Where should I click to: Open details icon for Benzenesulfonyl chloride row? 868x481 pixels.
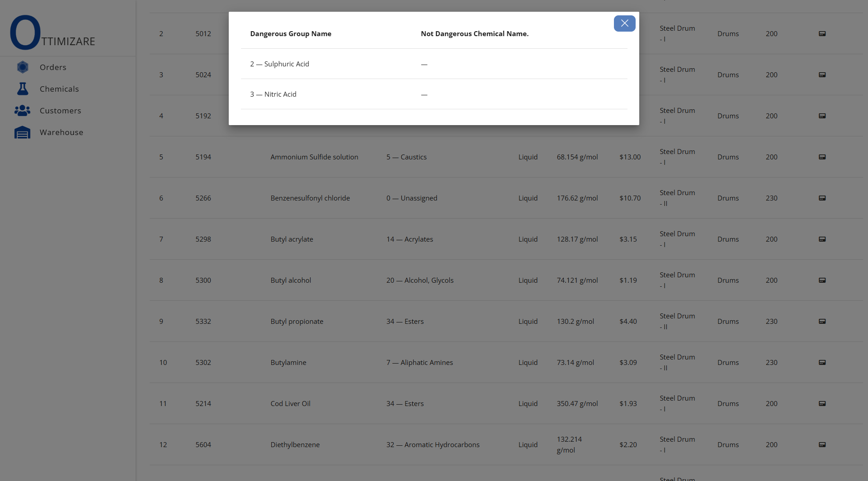(822, 198)
